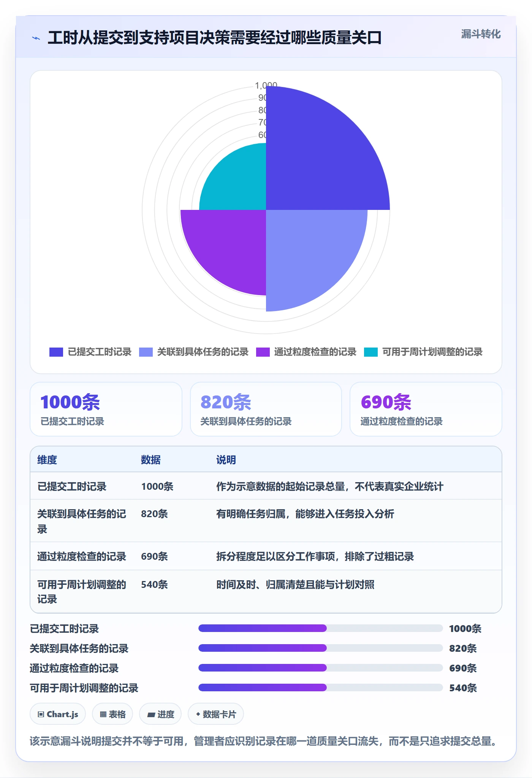Viewport: 532px width, 778px height.
Task: Click the 数据 column header
Action: tap(151, 460)
